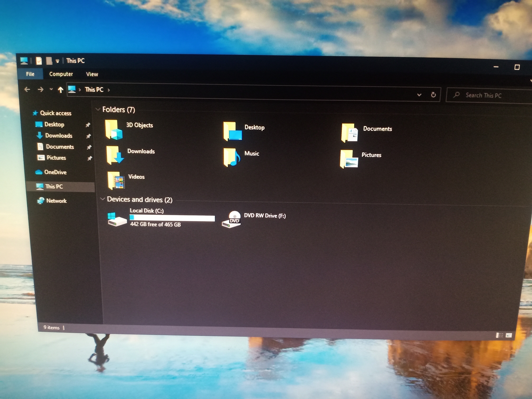This screenshot has width=532, height=399.
Task: Go up one level with the up arrow
Action: pyautogui.click(x=60, y=90)
